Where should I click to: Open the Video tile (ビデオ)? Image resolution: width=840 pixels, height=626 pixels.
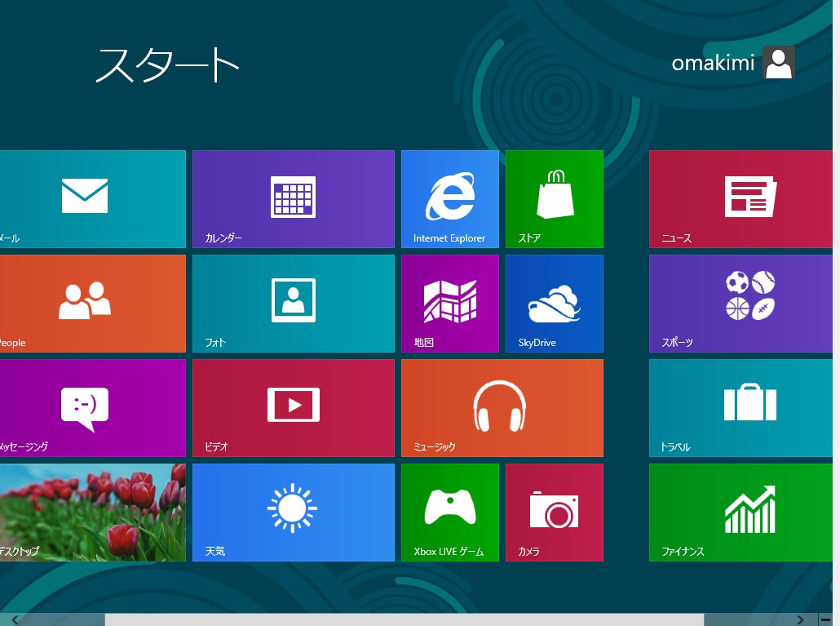pyautogui.click(x=294, y=408)
